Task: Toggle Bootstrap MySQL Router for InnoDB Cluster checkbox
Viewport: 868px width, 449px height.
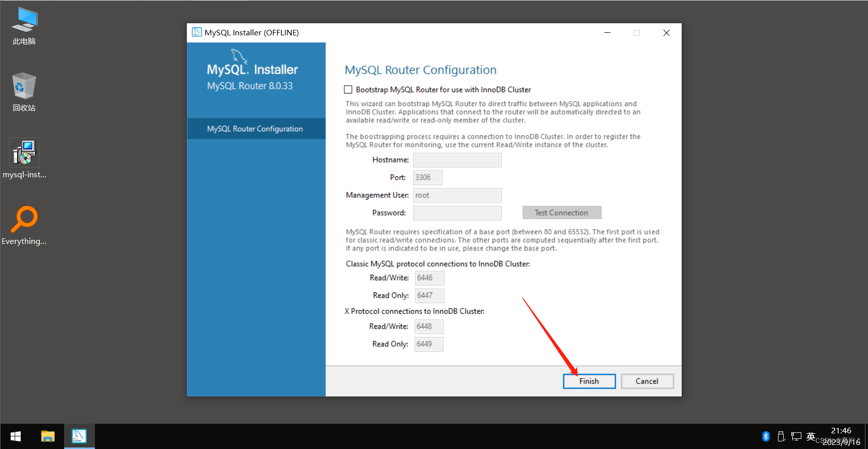Action: pos(348,89)
